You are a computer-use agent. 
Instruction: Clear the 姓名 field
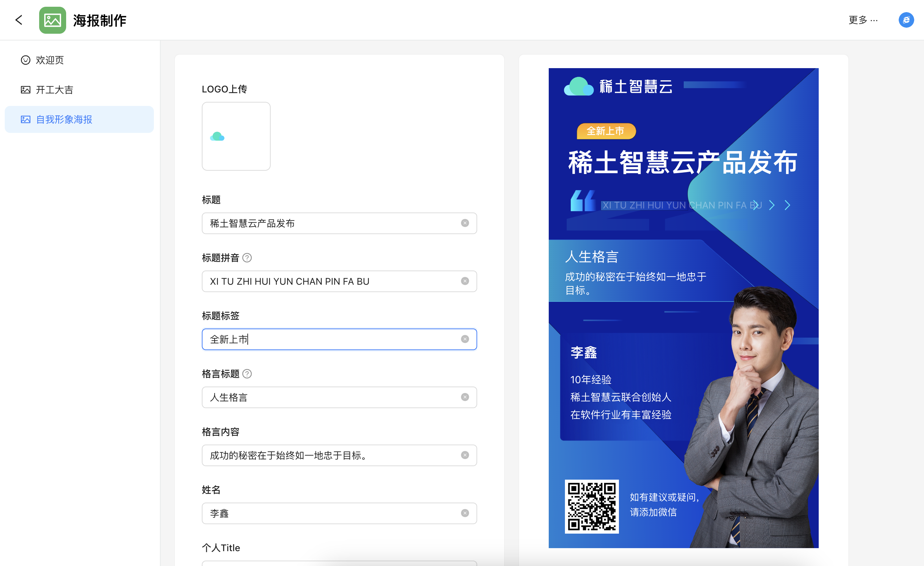point(465,513)
